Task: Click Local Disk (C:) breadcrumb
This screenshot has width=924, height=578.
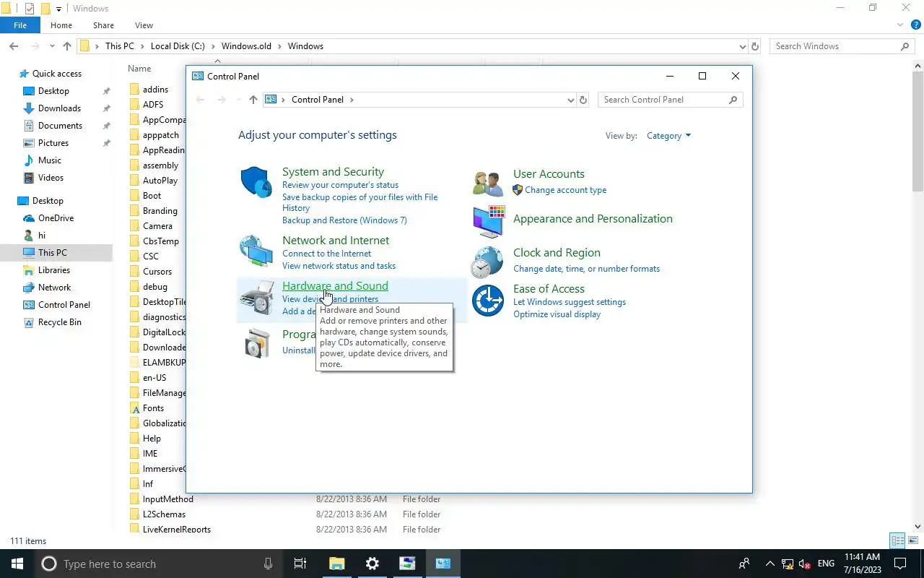Action: point(178,46)
